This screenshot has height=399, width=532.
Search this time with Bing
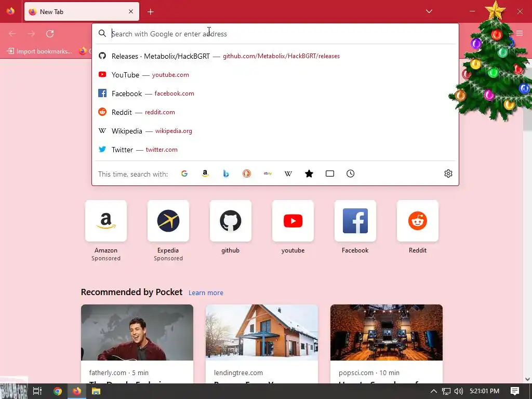tap(226, 174)
